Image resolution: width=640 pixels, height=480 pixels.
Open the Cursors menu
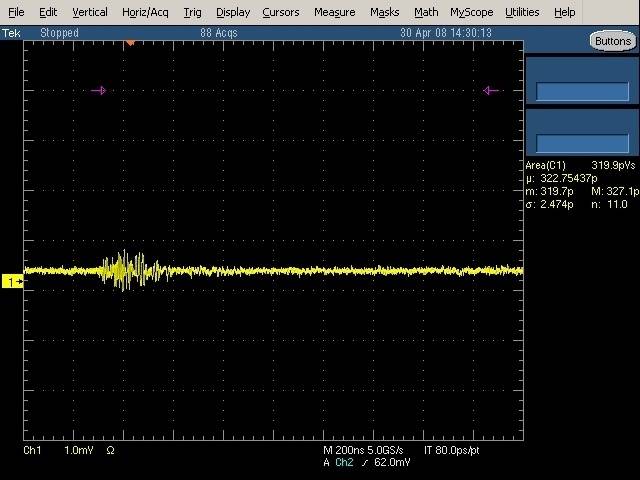coord(281,12)
